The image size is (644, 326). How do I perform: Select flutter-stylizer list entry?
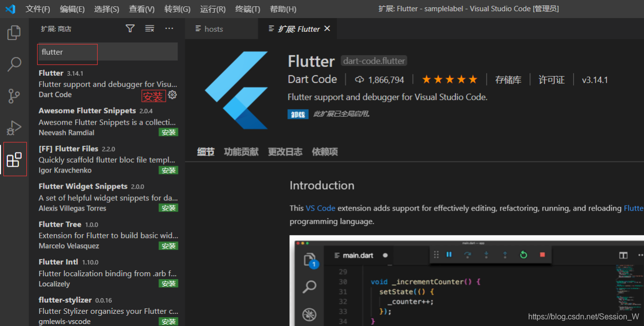pyautogui.click(x=107, y=310)
